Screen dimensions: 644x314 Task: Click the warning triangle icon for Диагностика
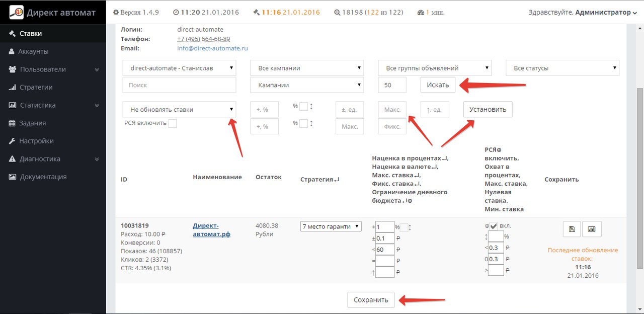(13, 159)
